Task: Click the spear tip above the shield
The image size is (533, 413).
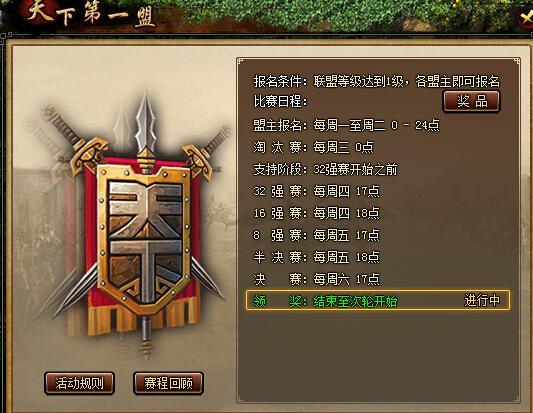Action: (145, 120)
